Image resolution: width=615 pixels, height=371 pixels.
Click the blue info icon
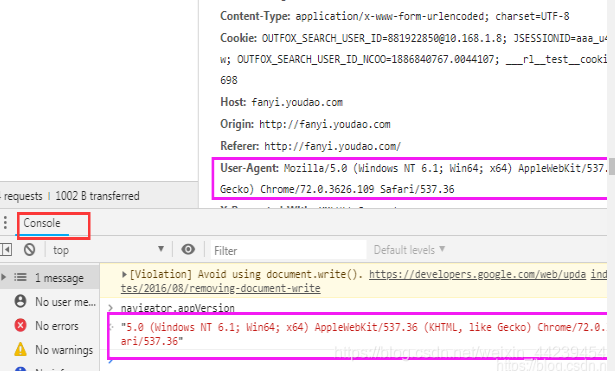[20, 369]
